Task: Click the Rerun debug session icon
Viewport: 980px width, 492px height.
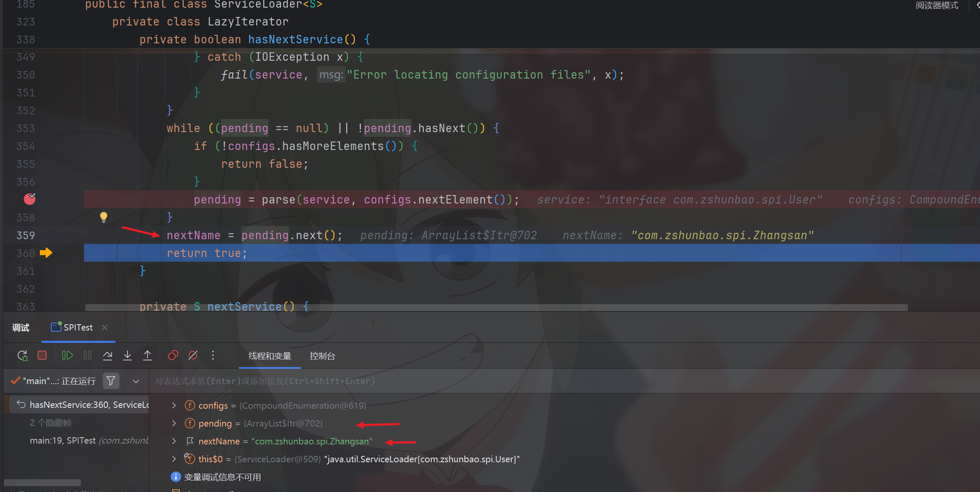Action: pos(22,356)
